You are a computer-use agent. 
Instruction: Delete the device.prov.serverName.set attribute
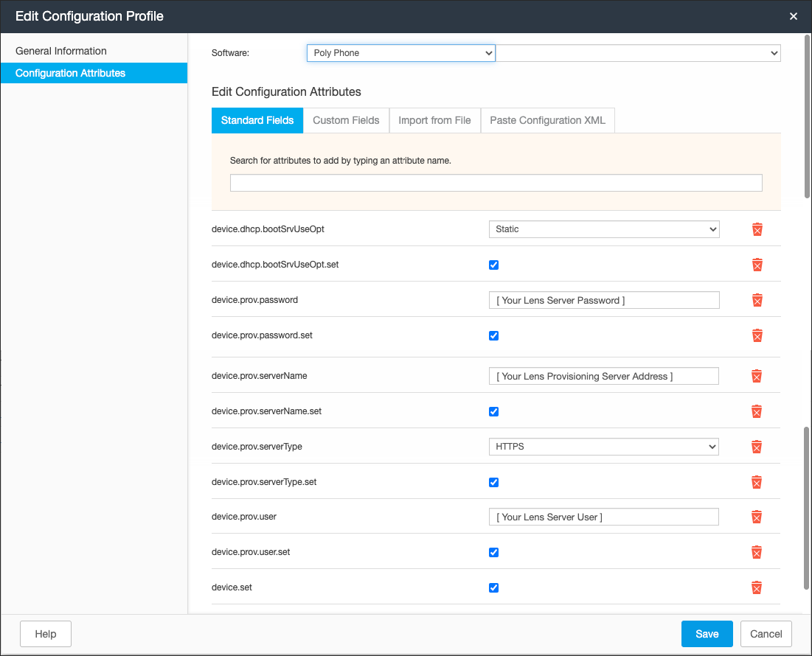point(757,412)
